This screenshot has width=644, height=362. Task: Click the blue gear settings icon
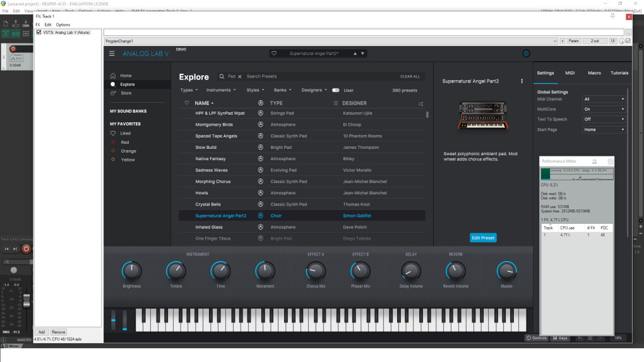[526, 54]
